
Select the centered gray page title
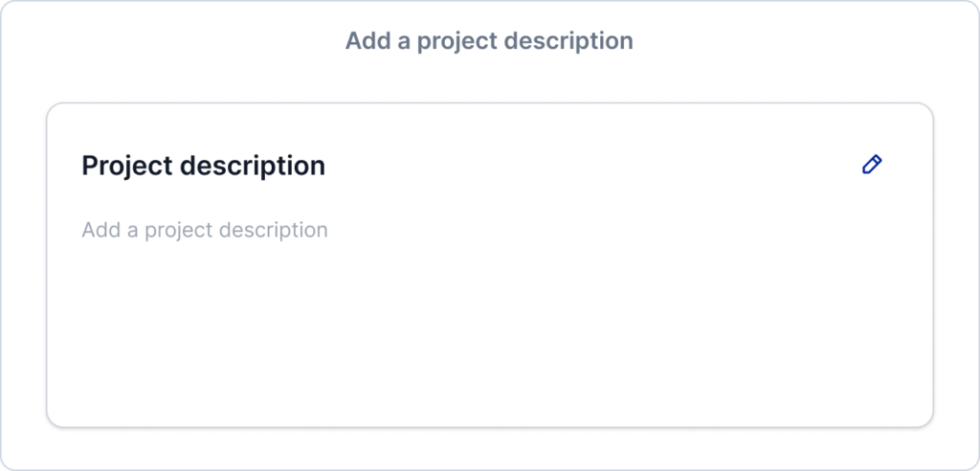(x=489, y=41)
